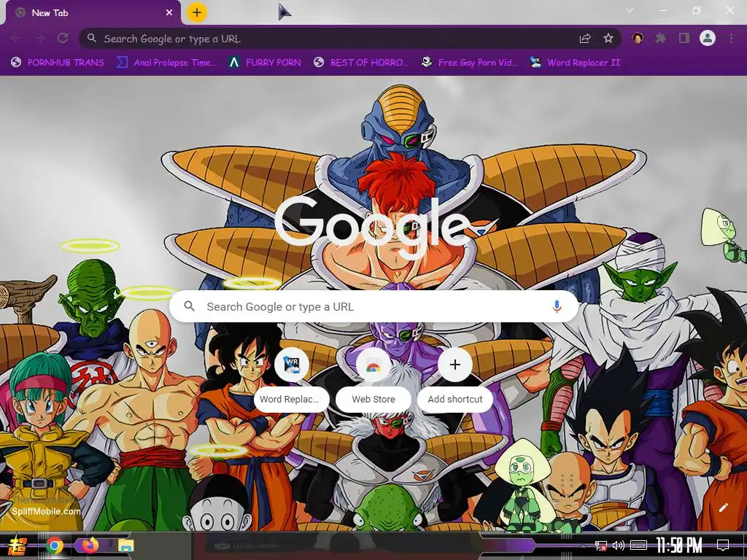The height and width of the screenshot is (560, 747).
Task: Open the avatar extension icon beside the star
Action: coord(638,38)
